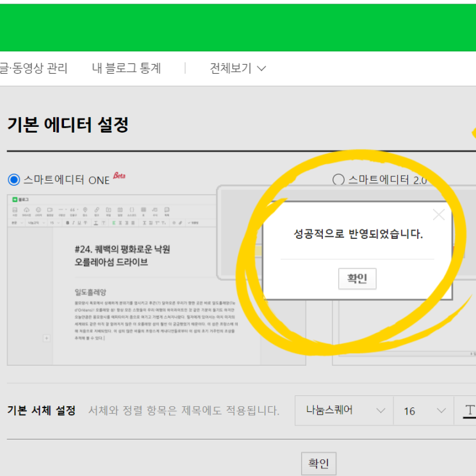
Task: Close the success dialog with X
Action: pyautogui.click(x=439, y=215)
